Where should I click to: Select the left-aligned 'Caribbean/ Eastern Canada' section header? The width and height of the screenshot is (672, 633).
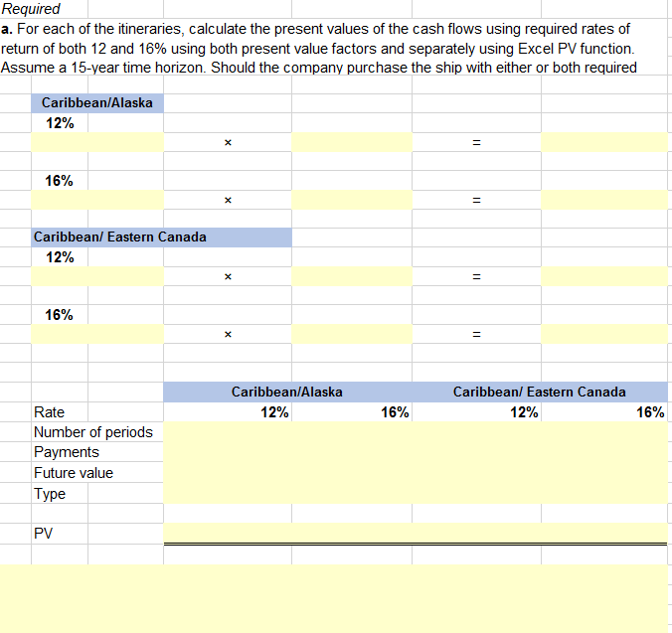pyautogui.click(x=162, y=237)
